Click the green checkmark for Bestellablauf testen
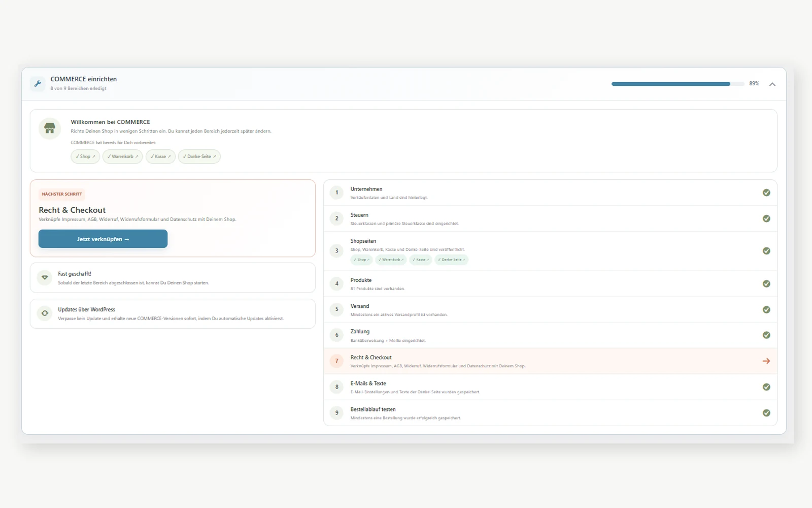Screen dimensions: 812x508 coord(766,413)
